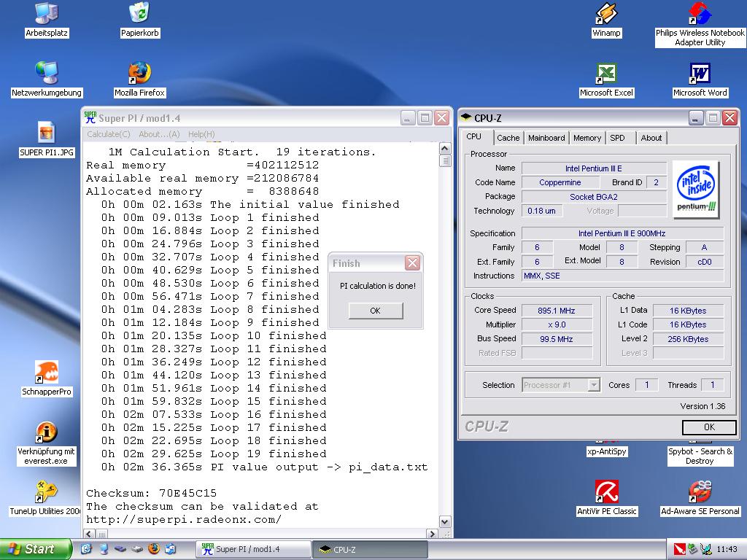This screenshot has height=560, width=747.
Task: Open the Help(H) menu in Super PI
Action: click(201, 134)
